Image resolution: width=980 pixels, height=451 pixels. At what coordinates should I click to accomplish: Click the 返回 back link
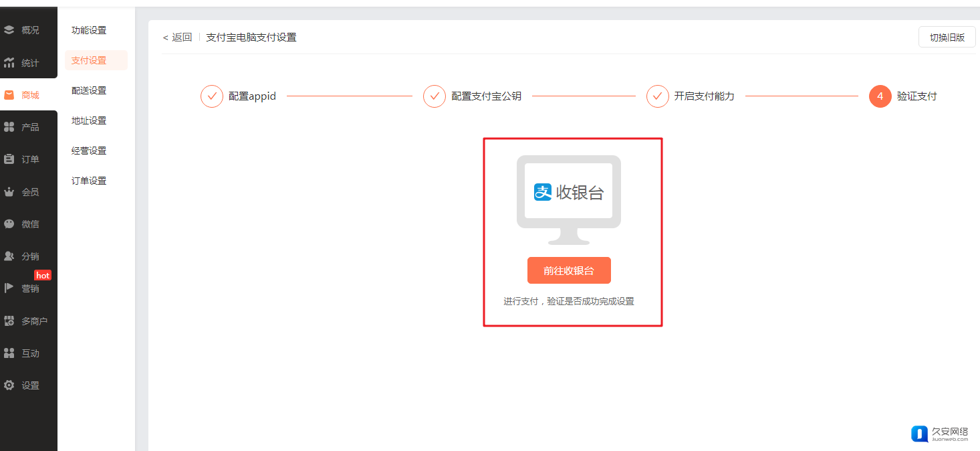[x=178, y=37]
